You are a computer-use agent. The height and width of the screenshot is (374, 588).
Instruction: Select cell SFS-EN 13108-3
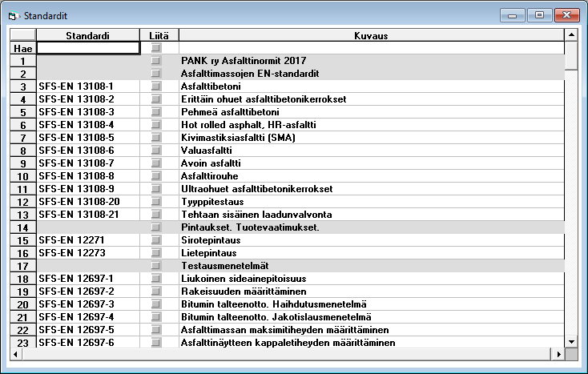coord(88,111)
